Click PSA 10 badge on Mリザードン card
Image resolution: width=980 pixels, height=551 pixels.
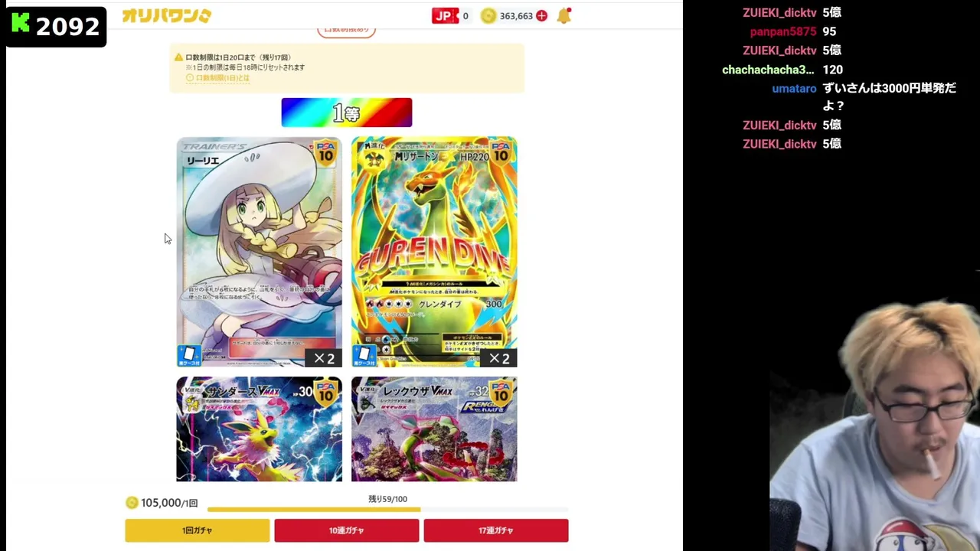[x=501, y=153]
